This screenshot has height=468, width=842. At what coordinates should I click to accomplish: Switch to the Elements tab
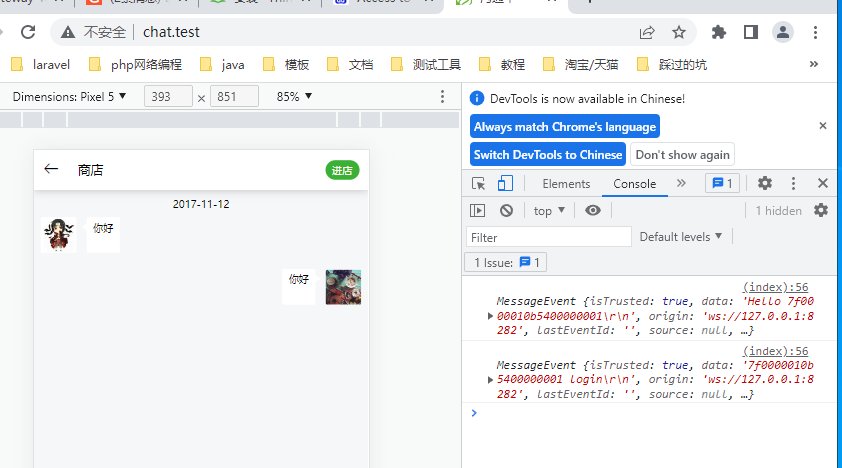pyautogui.click(x=566, y=183)
